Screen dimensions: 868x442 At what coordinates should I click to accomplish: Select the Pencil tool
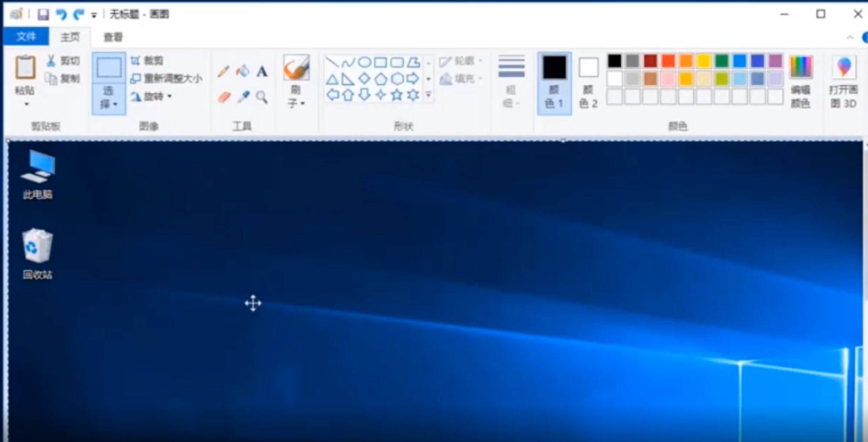point(223,72)
